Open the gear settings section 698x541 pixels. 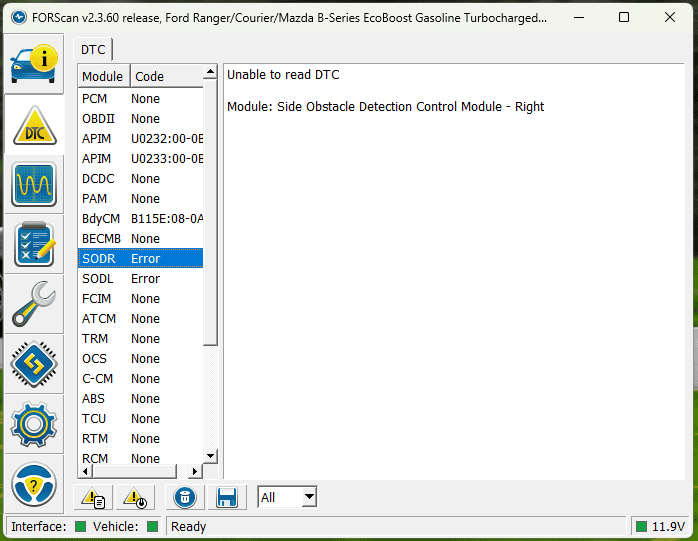pos(34,424)
